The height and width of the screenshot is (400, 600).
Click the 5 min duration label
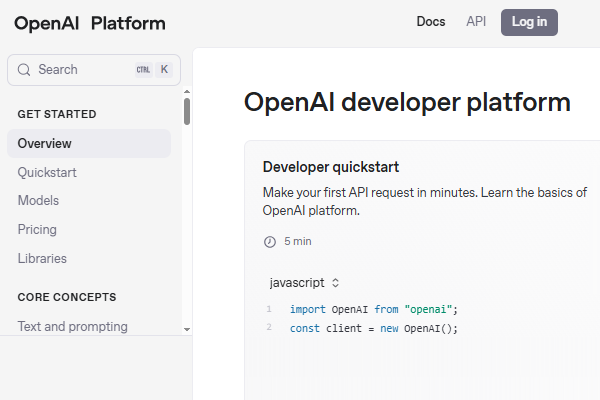click(298, 242)
